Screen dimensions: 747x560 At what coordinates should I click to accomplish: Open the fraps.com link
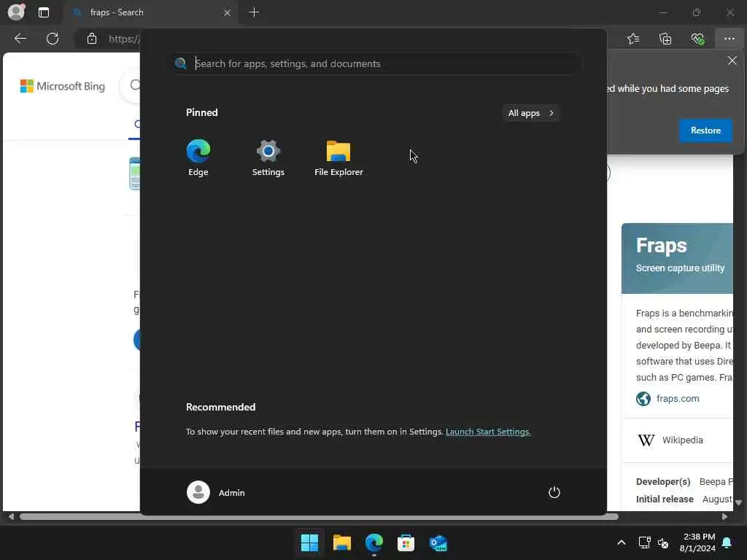(678, 399)
